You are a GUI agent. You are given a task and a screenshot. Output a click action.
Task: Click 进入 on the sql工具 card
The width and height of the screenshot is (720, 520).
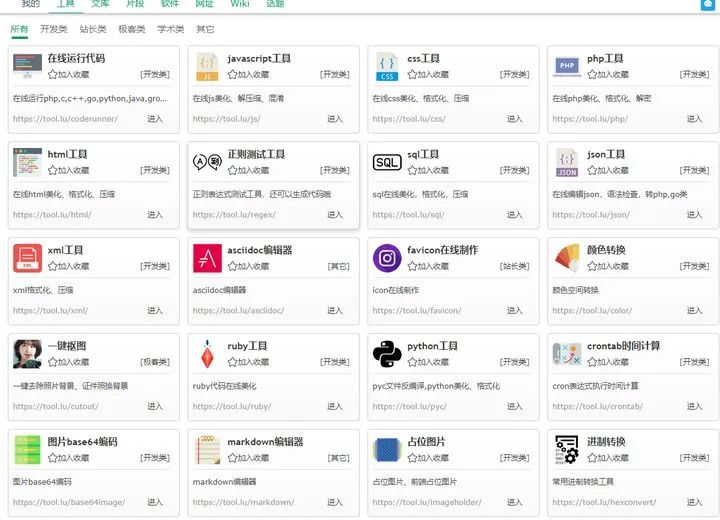pos(514,215)
